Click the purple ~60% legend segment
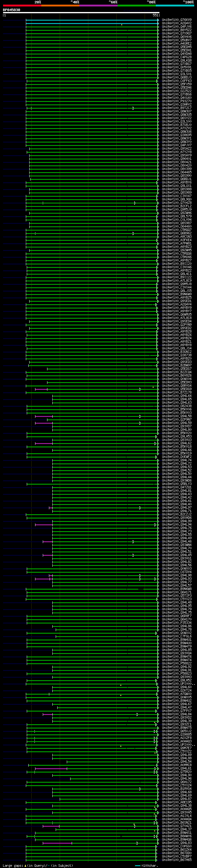197x868 pixels. pos(99,6)
